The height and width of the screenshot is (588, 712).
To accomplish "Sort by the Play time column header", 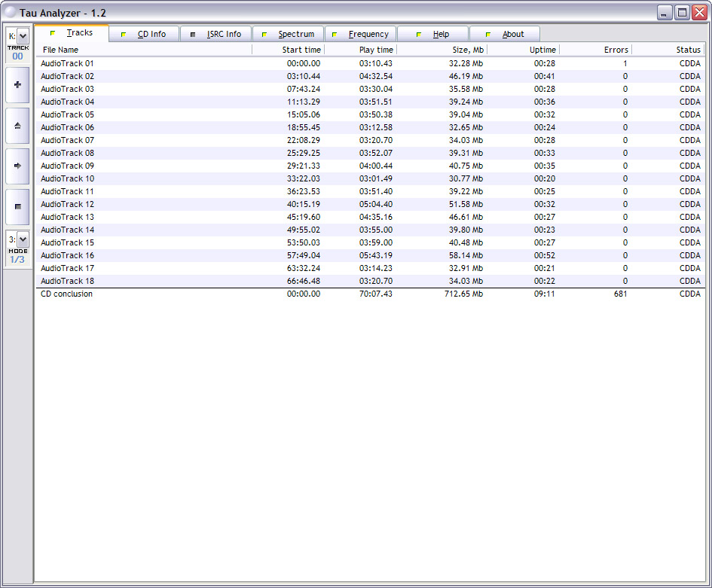I will point(360,50).
